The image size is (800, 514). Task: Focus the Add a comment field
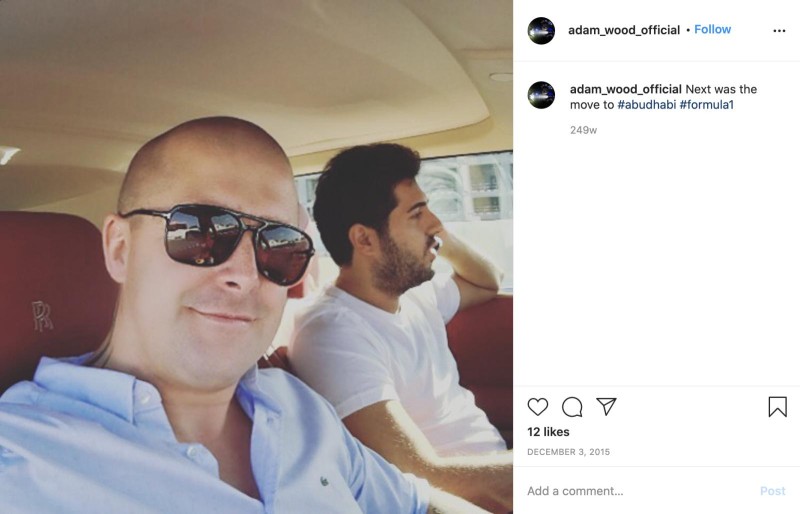638,491
